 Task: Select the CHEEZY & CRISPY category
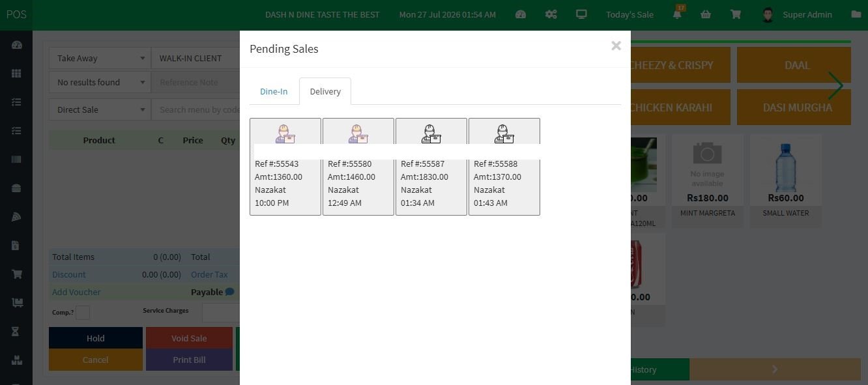point(680,64)
